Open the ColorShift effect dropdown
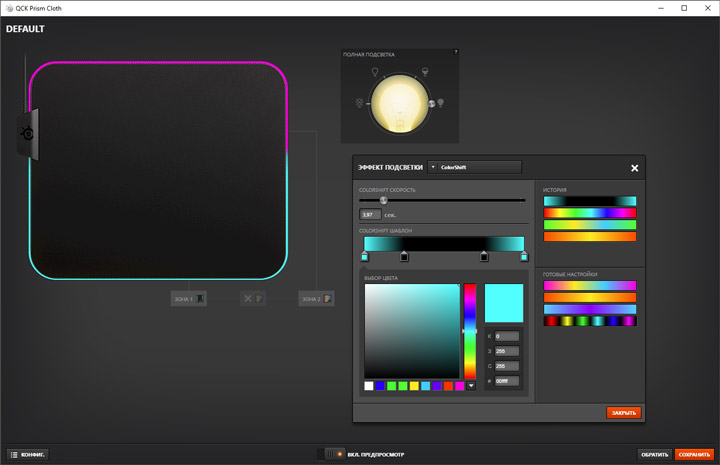This screenshot has width=720, height=465. 474,167
